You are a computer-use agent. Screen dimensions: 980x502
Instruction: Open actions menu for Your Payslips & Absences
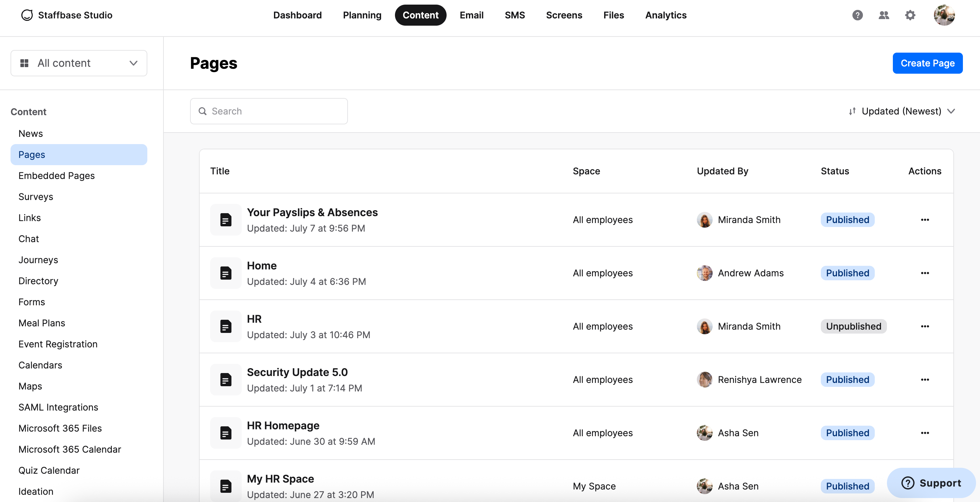pyautogui.click(x=924, y=220)
